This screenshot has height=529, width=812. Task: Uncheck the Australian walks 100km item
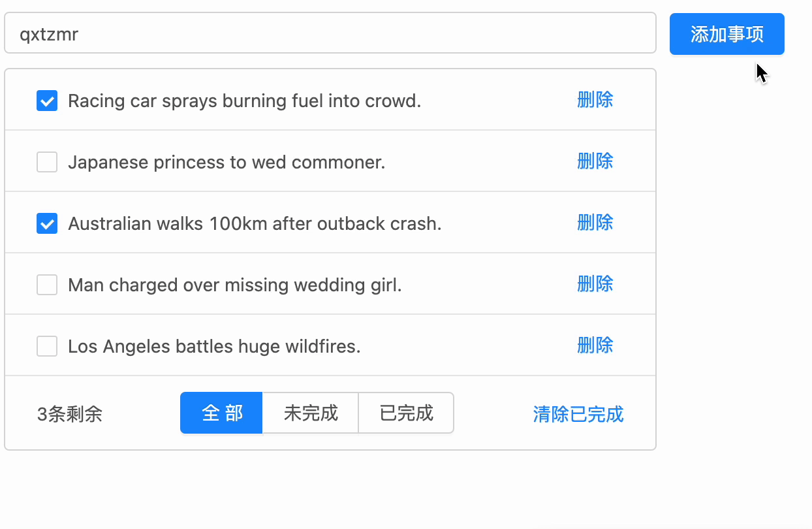(47, 223)
